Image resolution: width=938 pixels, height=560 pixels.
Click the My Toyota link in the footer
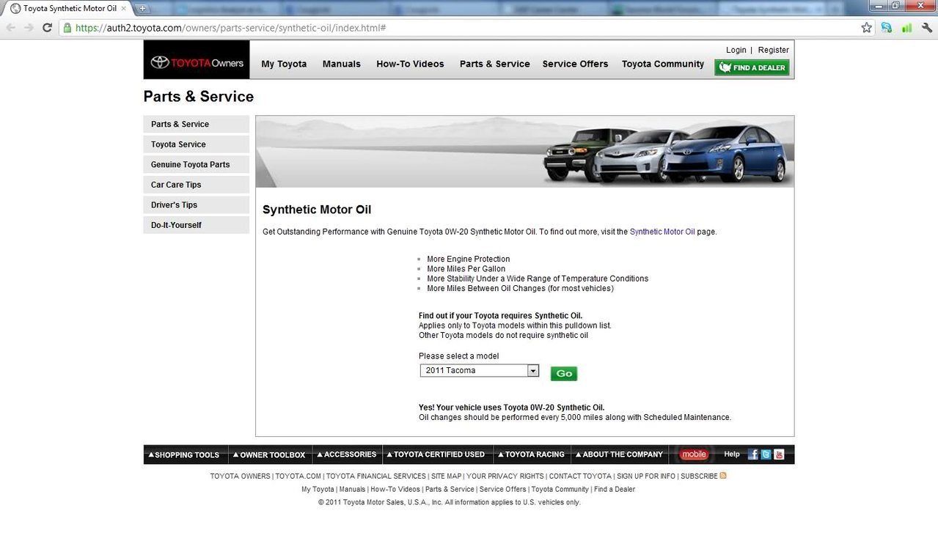click(x=318, y=490)
